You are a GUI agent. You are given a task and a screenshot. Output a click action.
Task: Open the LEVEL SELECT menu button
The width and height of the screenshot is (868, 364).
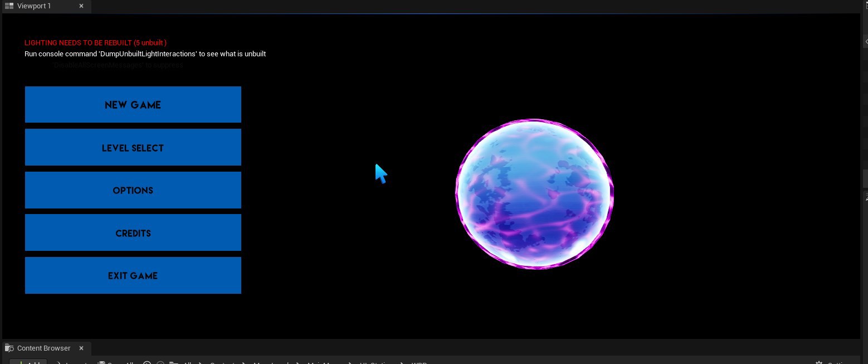click(x=133, y=147)
